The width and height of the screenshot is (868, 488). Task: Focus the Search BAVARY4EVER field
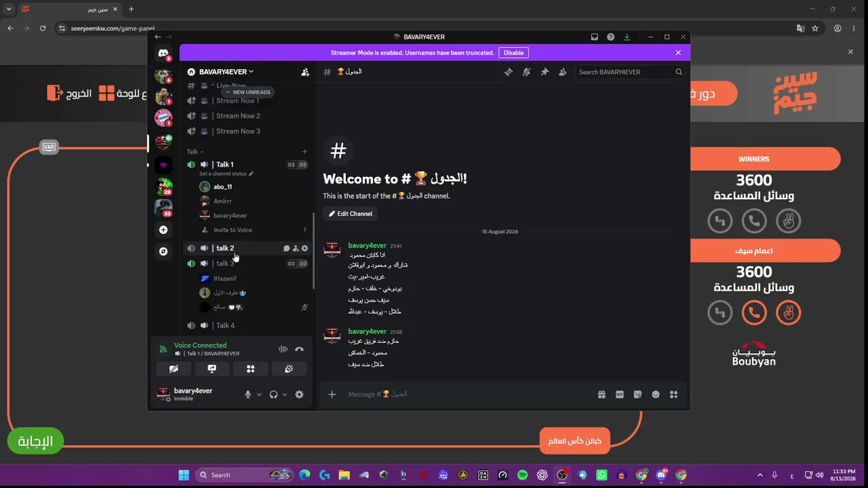(630, 72)
